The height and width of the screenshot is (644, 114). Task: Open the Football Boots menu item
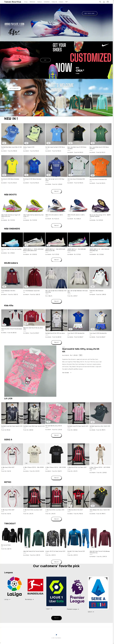(x=47, y=2)
